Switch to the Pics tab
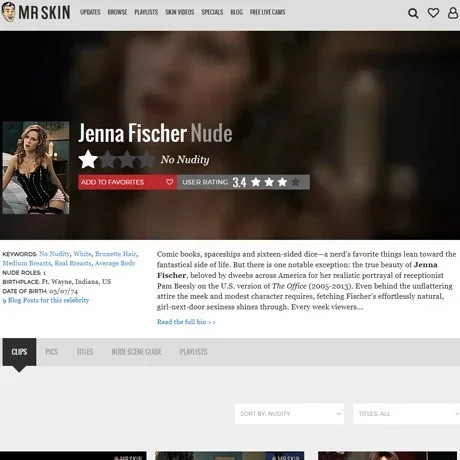 [x=52, y=352]
